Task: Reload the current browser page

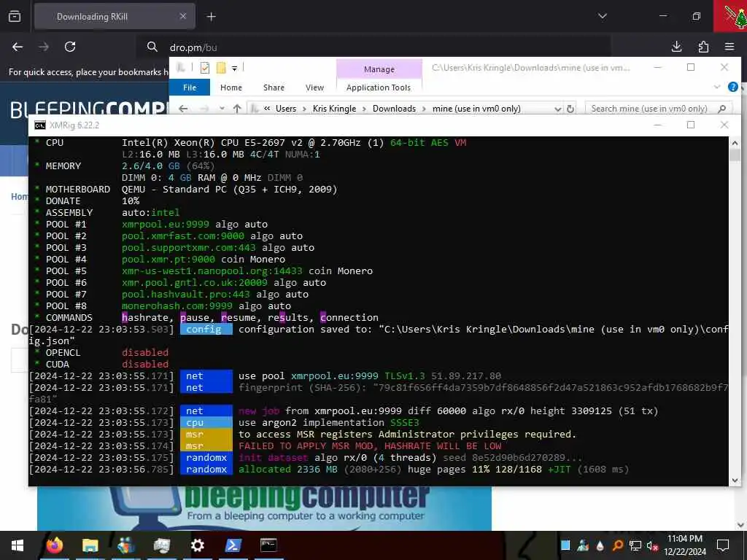Action: click(70, 47)
